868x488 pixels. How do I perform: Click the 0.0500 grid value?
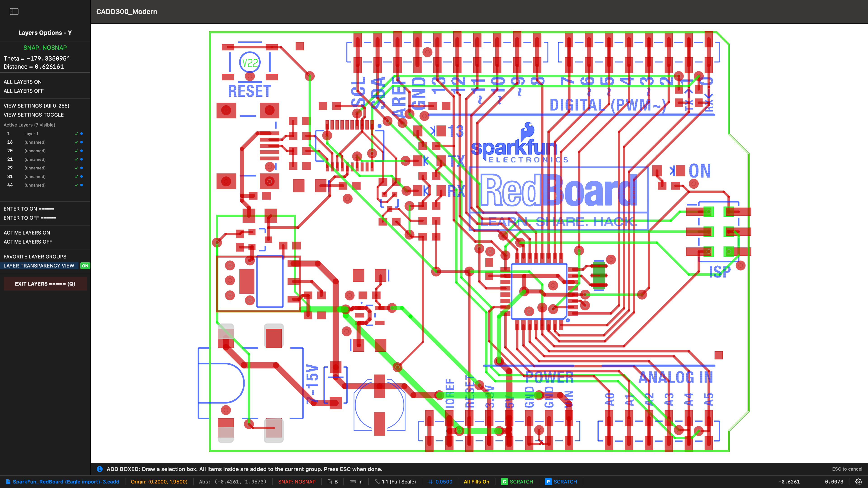[x=444, y=482]
